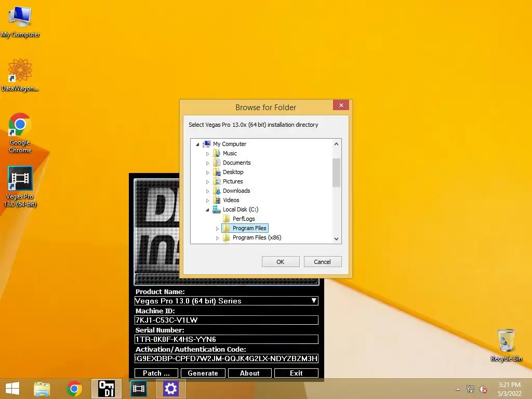Click the folder tree scroll down arrow
Image resolution: width=532 pixels, height=399 pixels.
coord(336,238)
